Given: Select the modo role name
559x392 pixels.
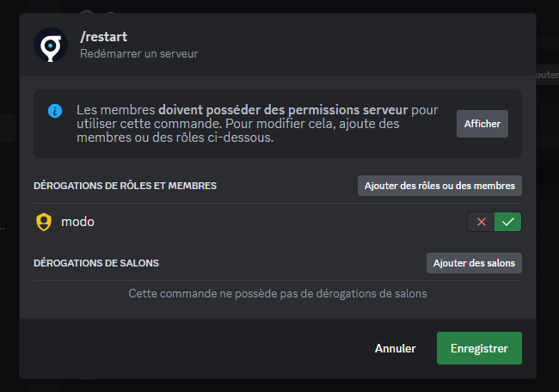Looking at the screenshot, I should (77, 222).
